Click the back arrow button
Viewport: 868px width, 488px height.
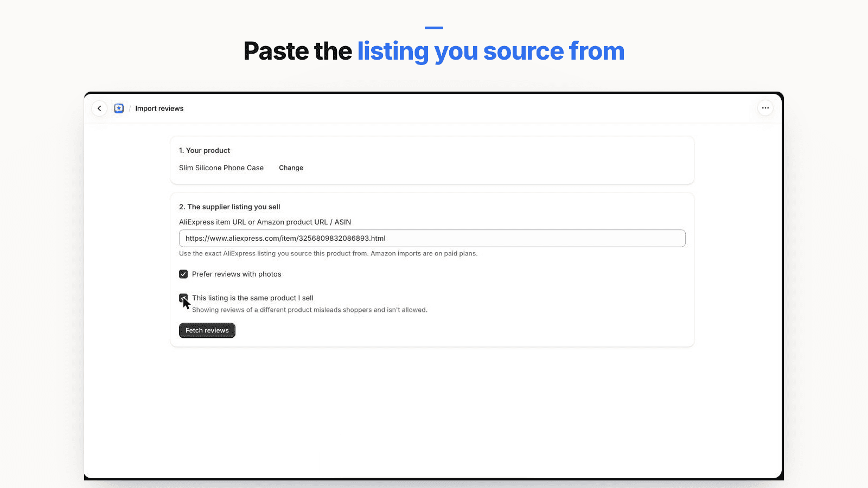pos(99,108)
